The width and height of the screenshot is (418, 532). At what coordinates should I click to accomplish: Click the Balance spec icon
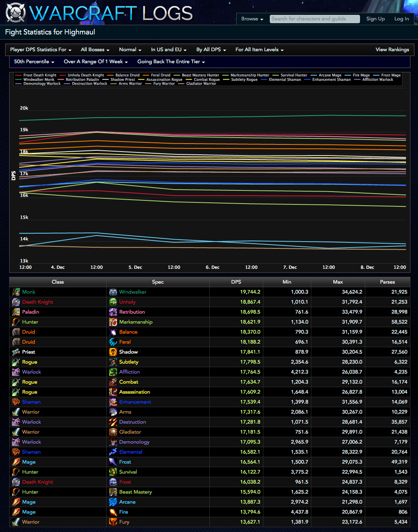(x=113, y=332)
